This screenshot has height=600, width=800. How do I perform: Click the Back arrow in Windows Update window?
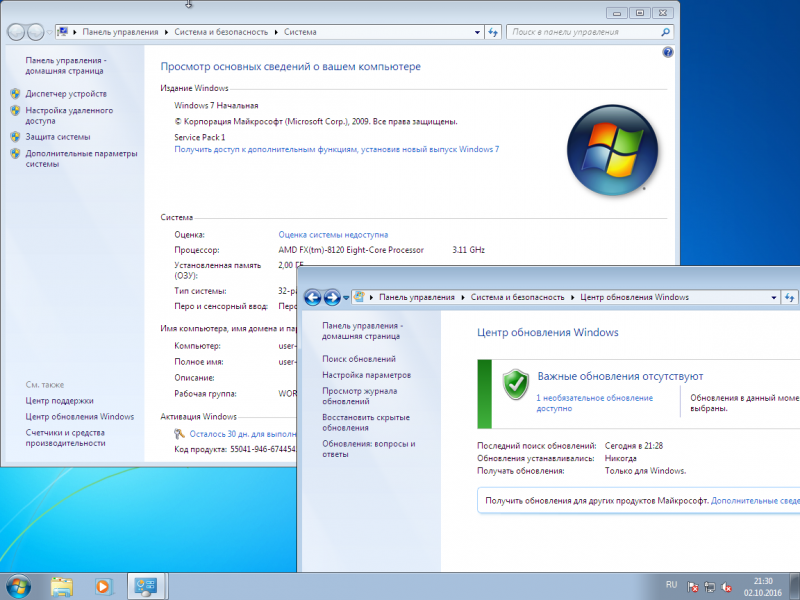(313, 297)
